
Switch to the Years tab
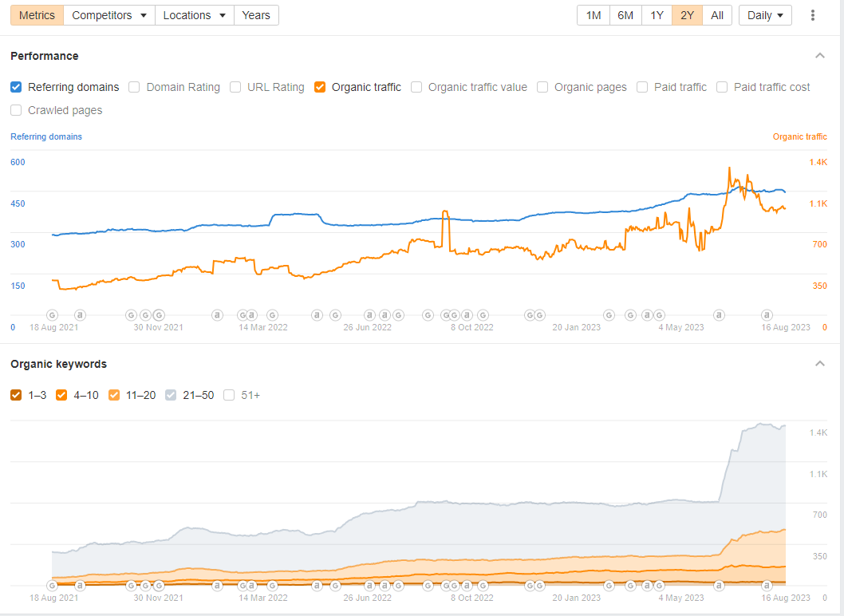(x=256, y=15)
